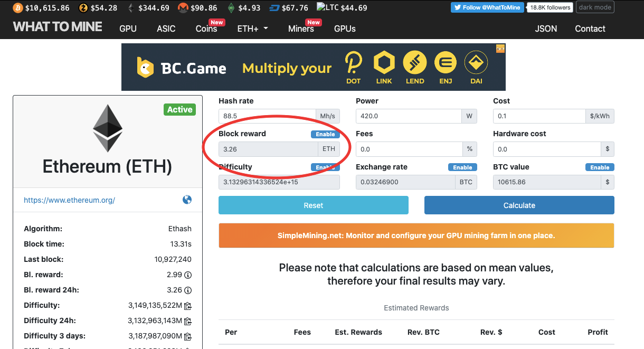The height and width of the screenshot is (349, 644).
Task: Click the Zcash $54.28 ticker icon
Action: point(83,8)
